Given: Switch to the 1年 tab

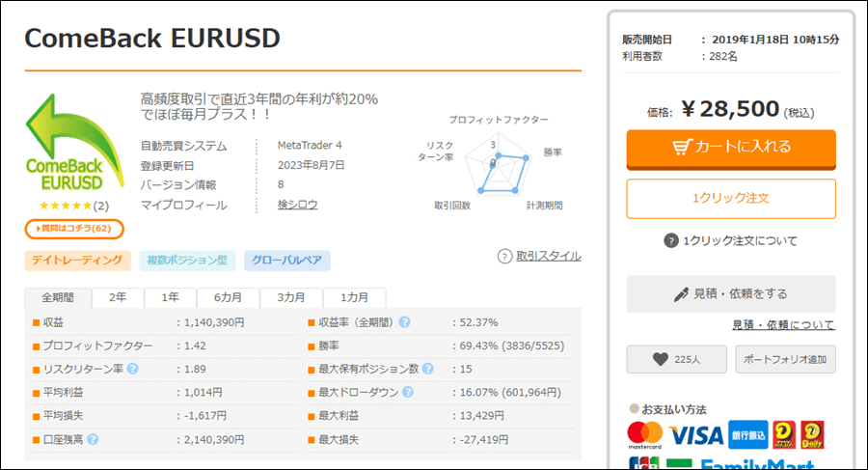Looking at the screenshot, I should [x=170, y=297].
